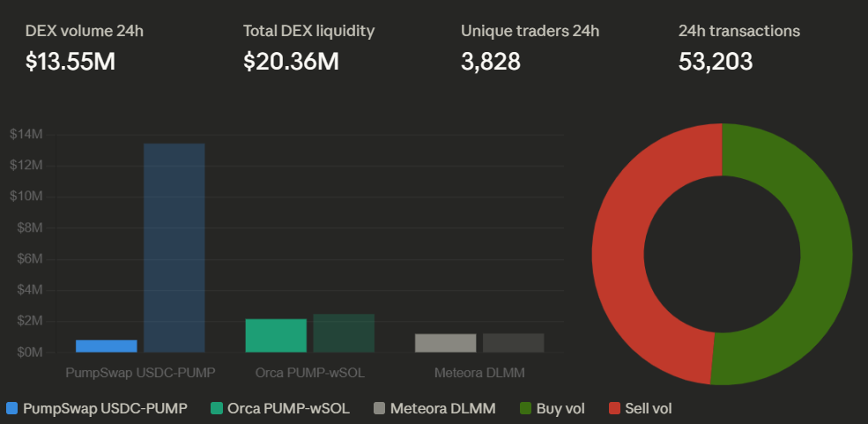Select the short bright blue PumpSwap bar
Screen dimensions: 868x424
107,346
